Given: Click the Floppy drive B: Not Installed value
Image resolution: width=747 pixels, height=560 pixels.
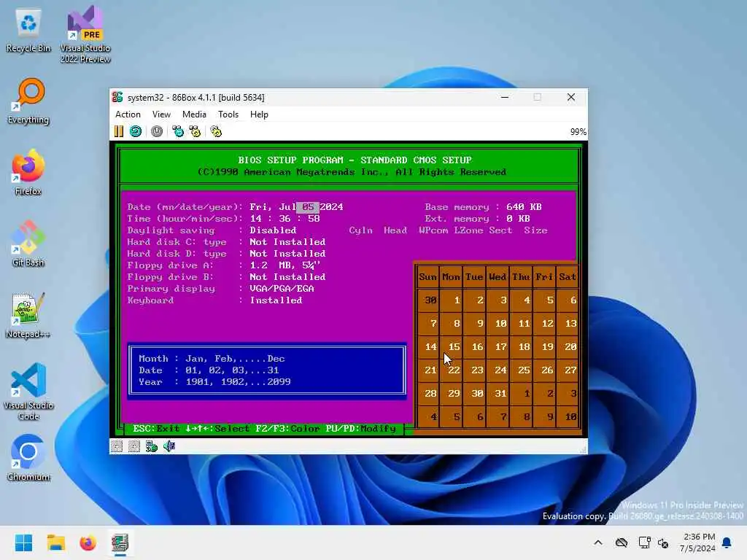Looking at the screenshot, I should tap(287, 277).
